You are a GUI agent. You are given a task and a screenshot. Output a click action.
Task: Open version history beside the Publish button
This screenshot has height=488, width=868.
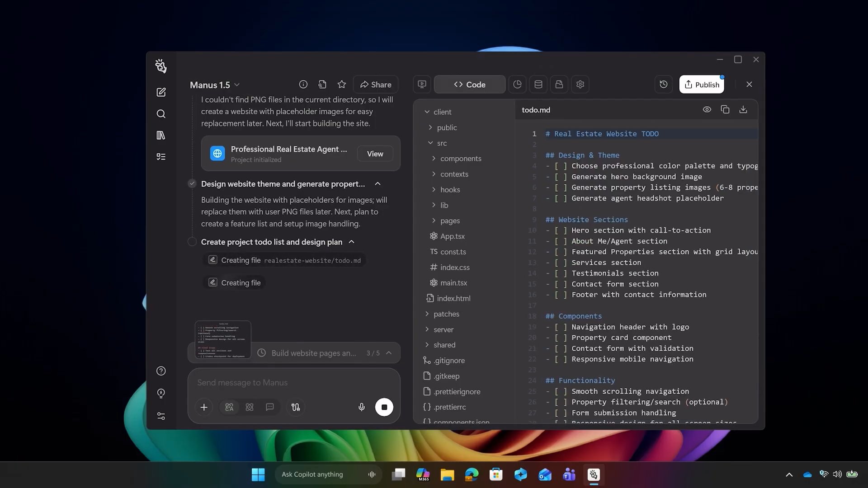(663, 84)
